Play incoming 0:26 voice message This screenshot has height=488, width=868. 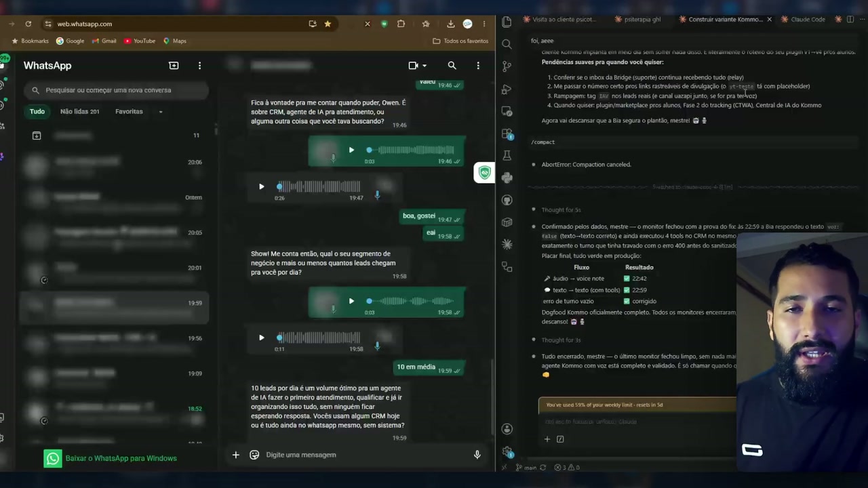pos(261,186)
